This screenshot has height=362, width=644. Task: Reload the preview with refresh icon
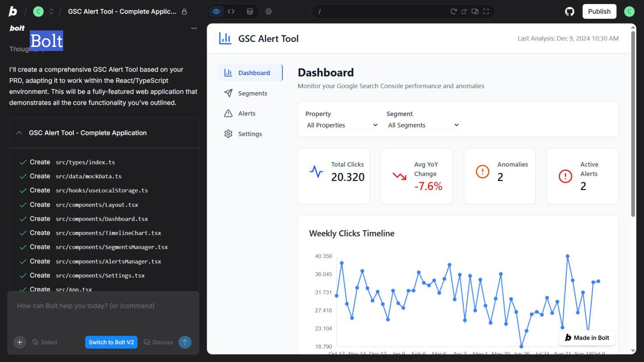tap(453, 12)
